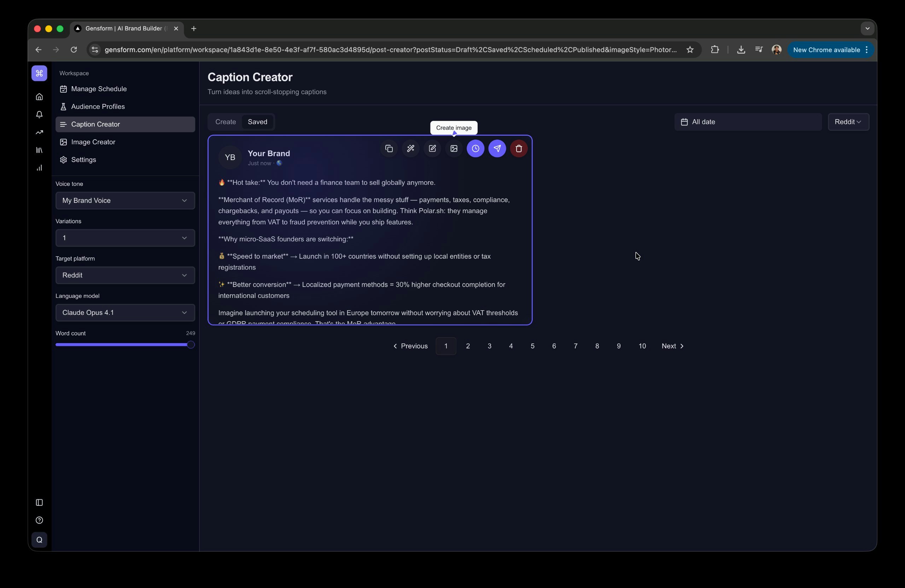Toggle the sidebar collapse at bottom left

[x=39, y=502]
